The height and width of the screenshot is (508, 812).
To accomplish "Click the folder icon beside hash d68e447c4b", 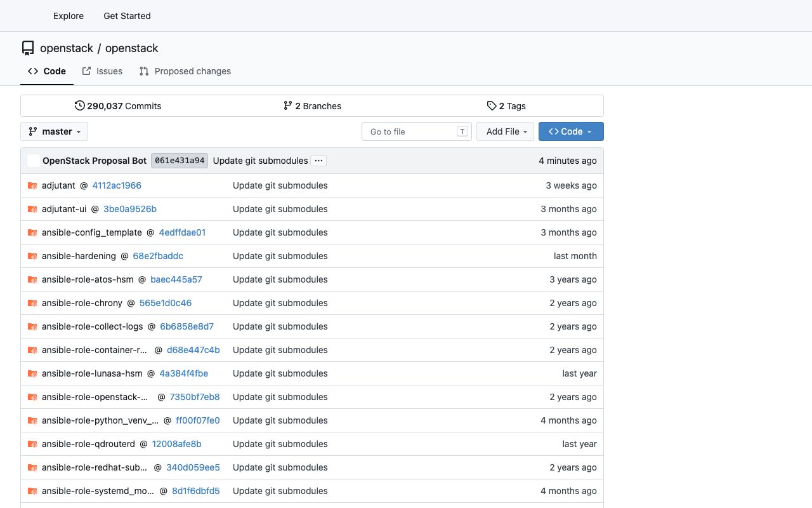I will click(x=32, y=350).
